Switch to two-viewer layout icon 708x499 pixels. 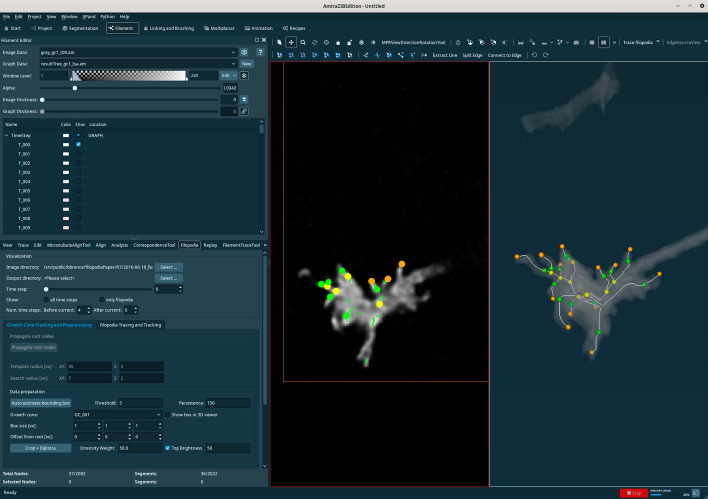click(603, 42)
